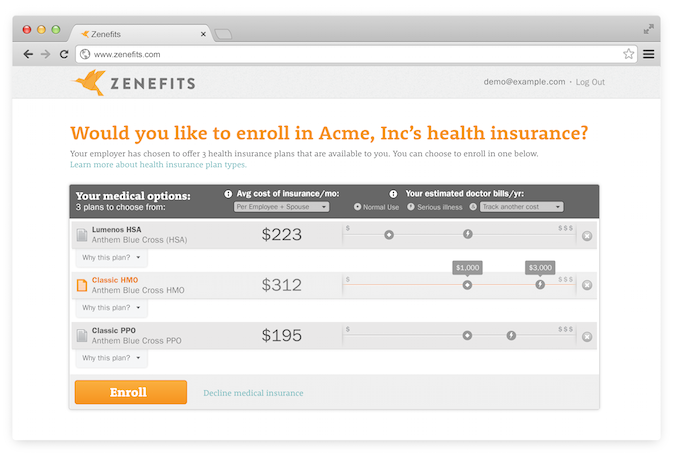Open the Track another cost dropdown

[x=521, y=207]
